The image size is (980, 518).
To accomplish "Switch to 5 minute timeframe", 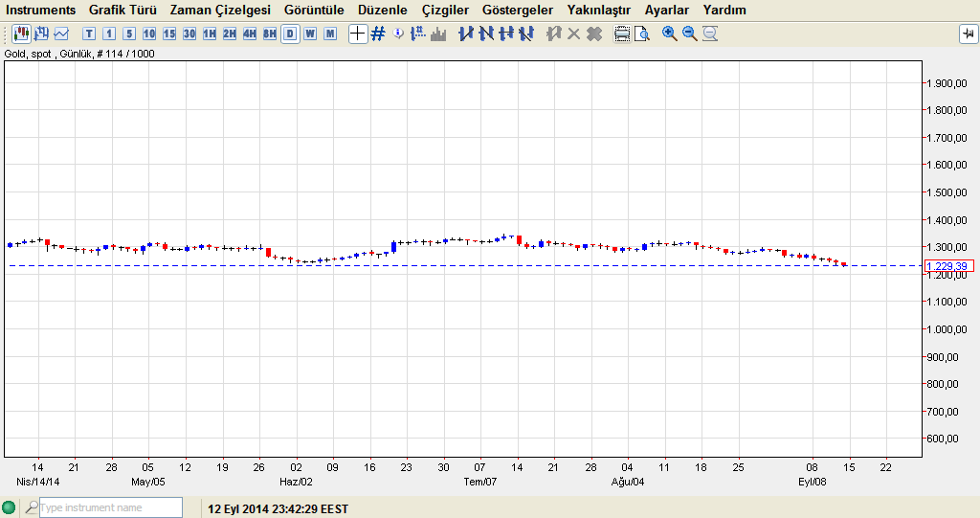I will [129, 34].
